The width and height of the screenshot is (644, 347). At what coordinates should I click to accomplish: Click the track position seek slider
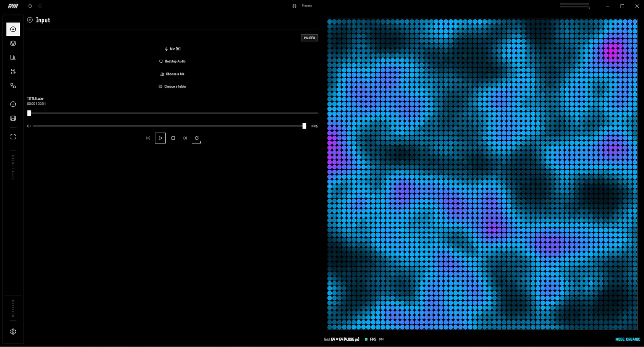[172, 113]
